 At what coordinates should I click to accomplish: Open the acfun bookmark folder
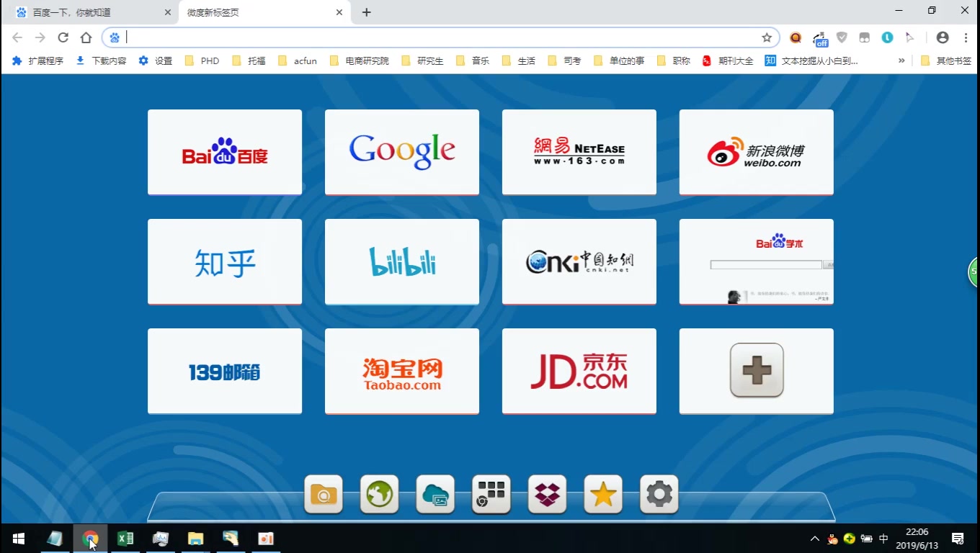pyautogui.click(x=297, y=60)
